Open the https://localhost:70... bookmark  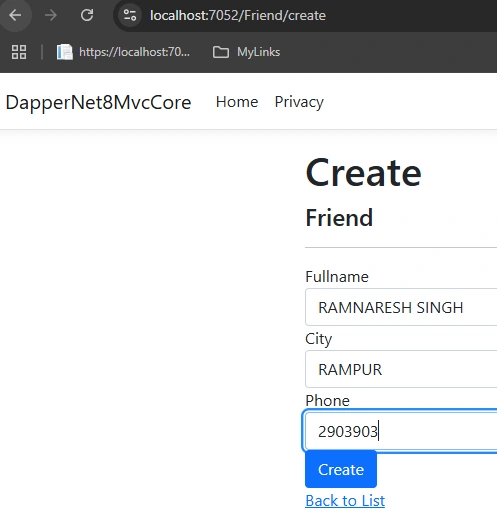123,52
